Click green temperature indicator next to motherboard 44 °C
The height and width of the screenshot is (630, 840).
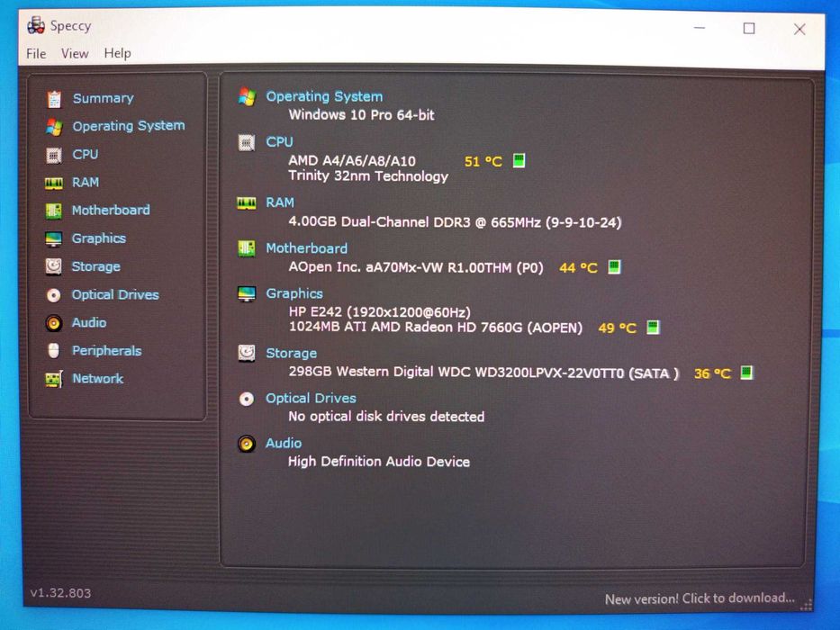click(x=614, y=266)
